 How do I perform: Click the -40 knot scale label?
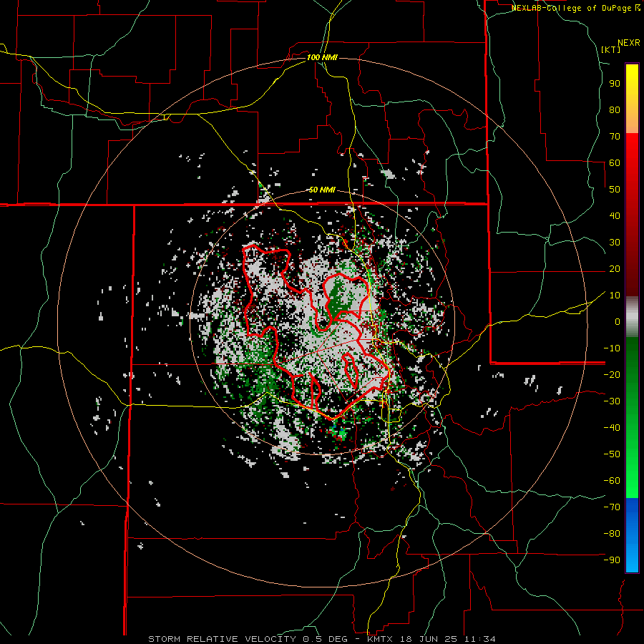click(x=612, y=428)
